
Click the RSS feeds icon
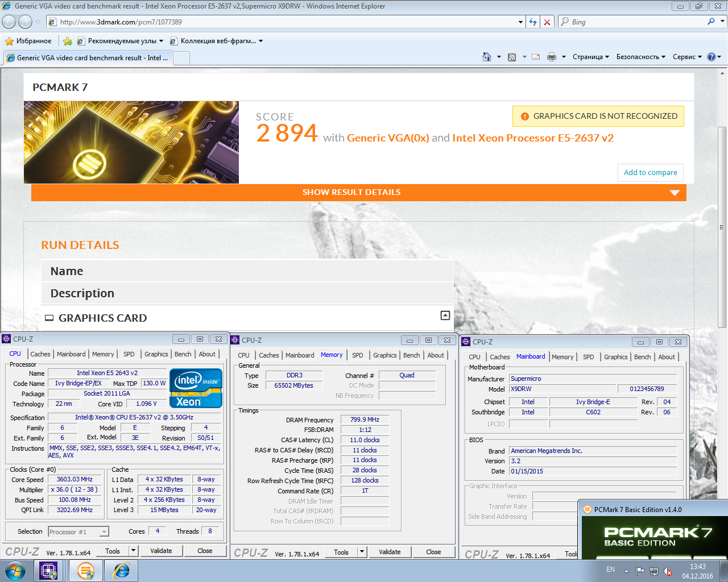[x=512, y=57]
